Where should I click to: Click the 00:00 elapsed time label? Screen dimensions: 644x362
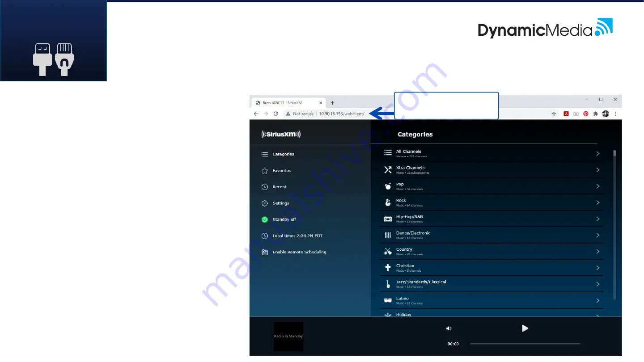(x=453, y=344)
